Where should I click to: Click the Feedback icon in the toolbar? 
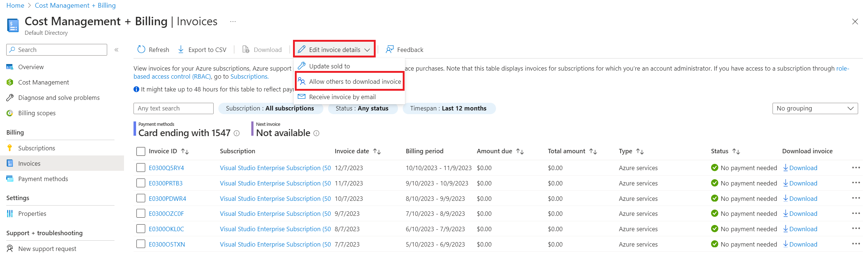(x=390, y=49)
